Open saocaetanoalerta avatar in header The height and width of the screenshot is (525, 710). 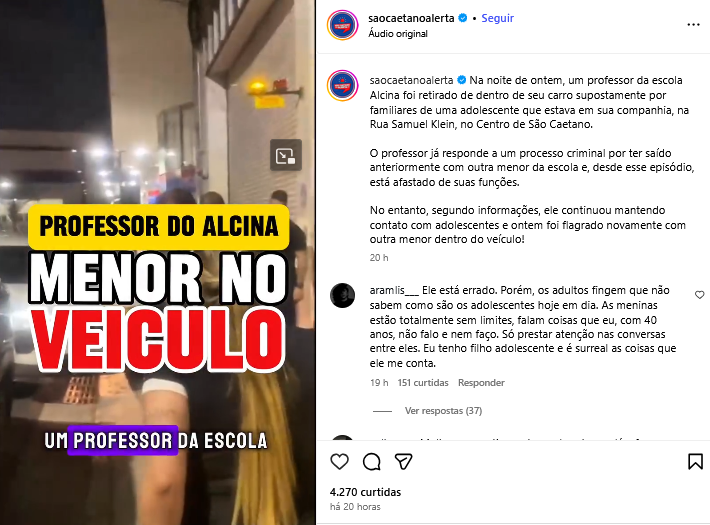coord(343,25)
